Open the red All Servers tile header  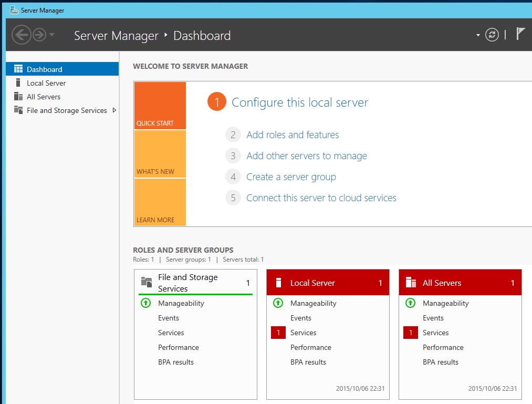pyautogui.click(x=460, y=283)
